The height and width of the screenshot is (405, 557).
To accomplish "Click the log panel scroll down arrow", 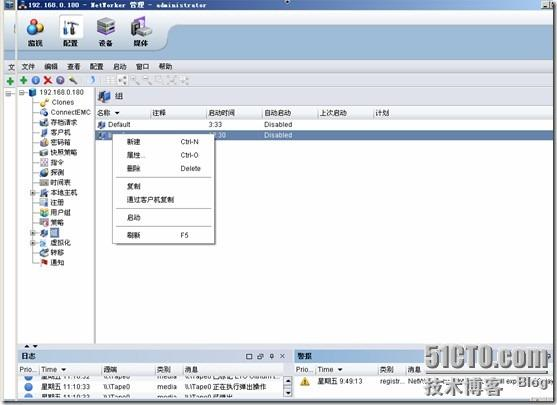I will coord(288,393).
